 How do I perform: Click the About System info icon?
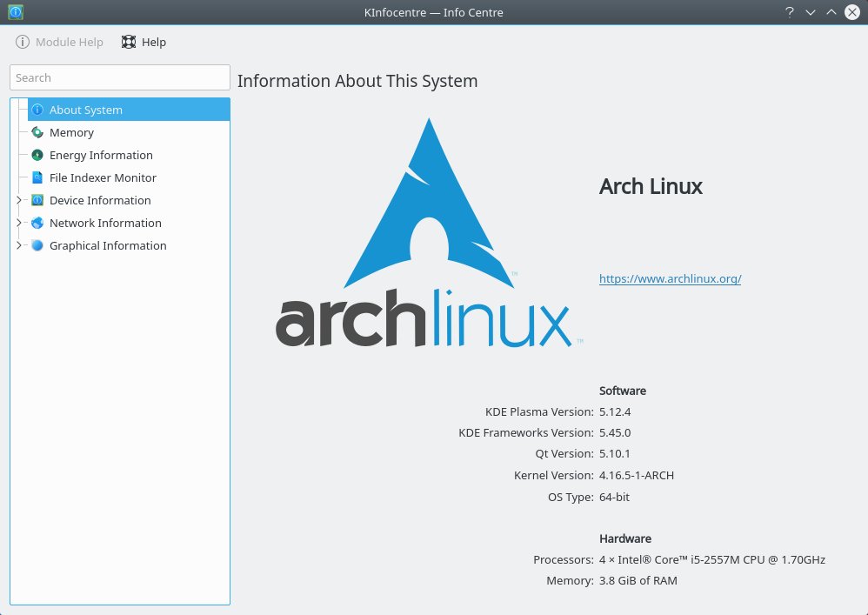pyautogui.click(x=37, y=110)
